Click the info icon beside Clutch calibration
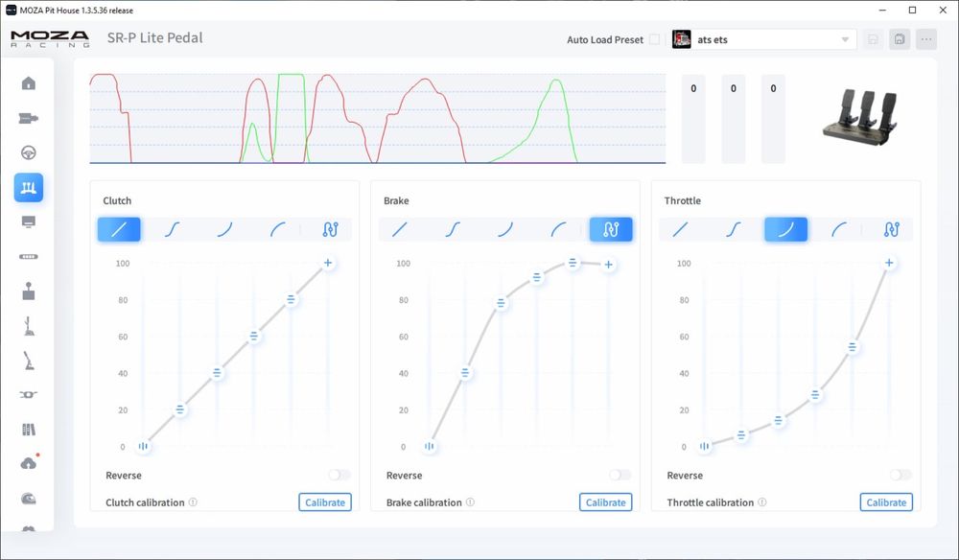 [x=193, y=502]
